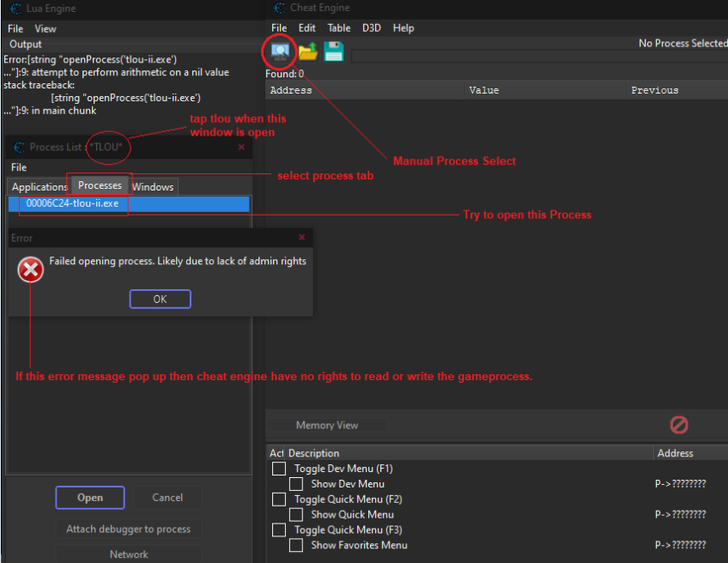Enable Toggle Quick Menu (F2) checkbox
The width and height of the screenshot is (728, 563).
coord(279,499)
